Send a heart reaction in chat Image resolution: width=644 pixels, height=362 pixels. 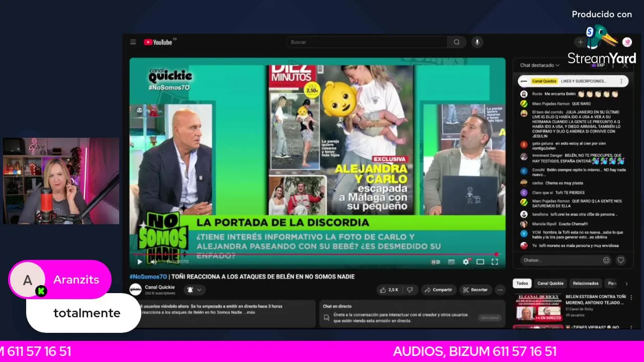(x=621, y=260)
